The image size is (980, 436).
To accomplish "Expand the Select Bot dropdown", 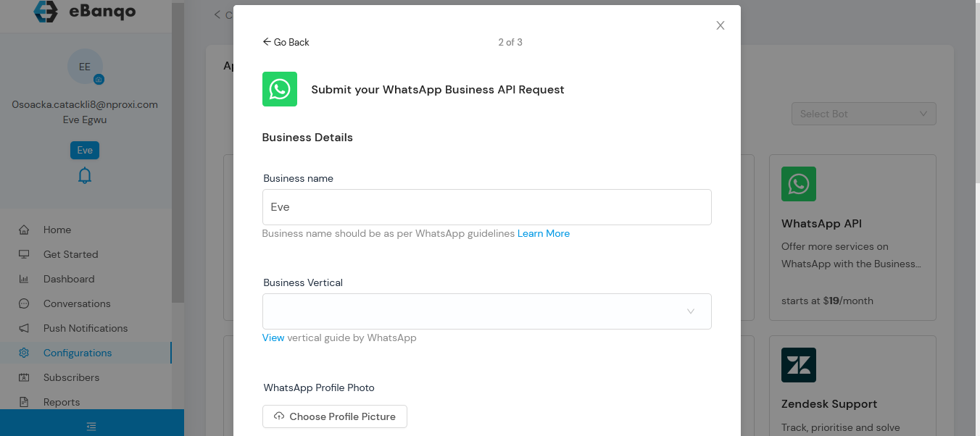I will [863, 114].
